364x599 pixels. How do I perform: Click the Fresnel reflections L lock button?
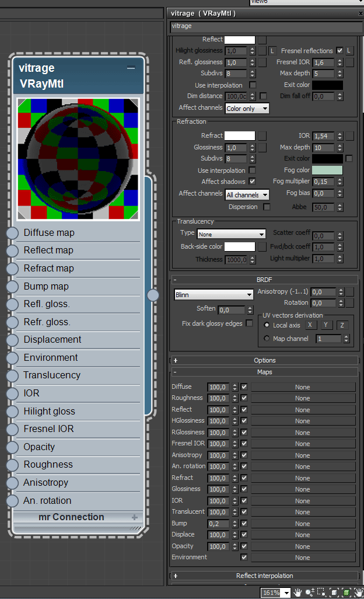(349, 50)
